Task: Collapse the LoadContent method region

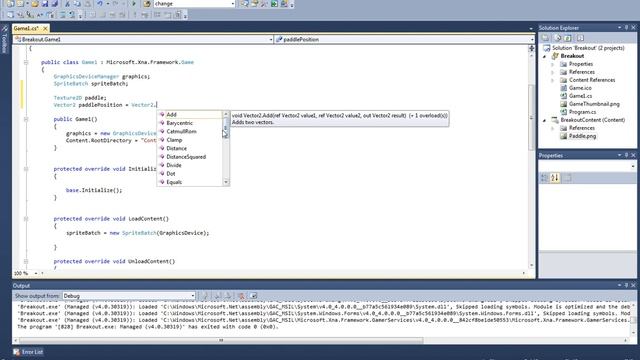Action: (x=26, y=219)
